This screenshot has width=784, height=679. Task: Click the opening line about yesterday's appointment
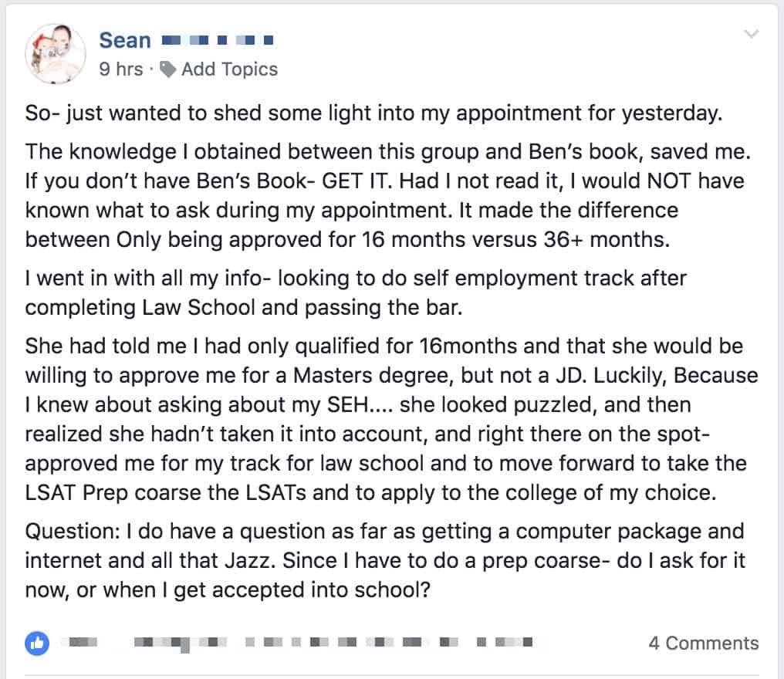(x=374, y=113)
